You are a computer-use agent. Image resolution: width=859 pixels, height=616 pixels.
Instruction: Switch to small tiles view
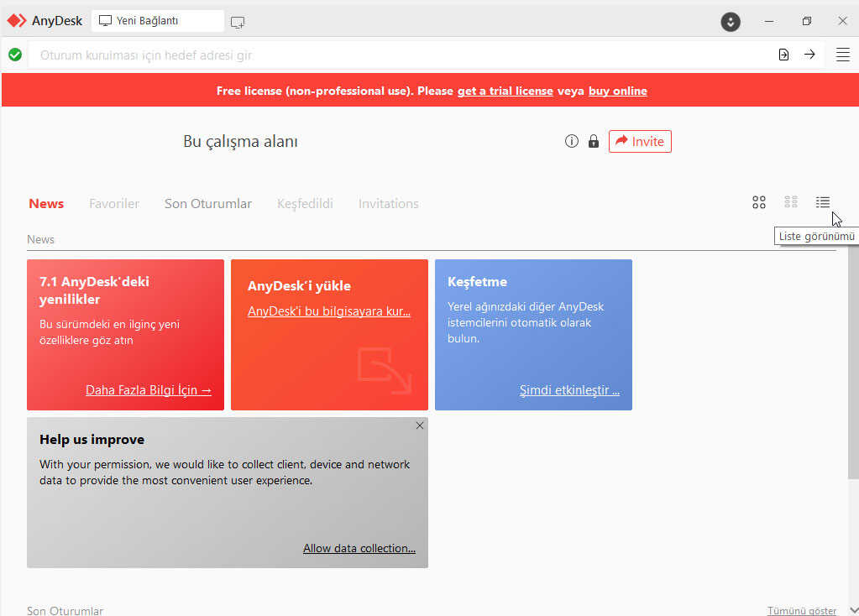tap(791, 202)
